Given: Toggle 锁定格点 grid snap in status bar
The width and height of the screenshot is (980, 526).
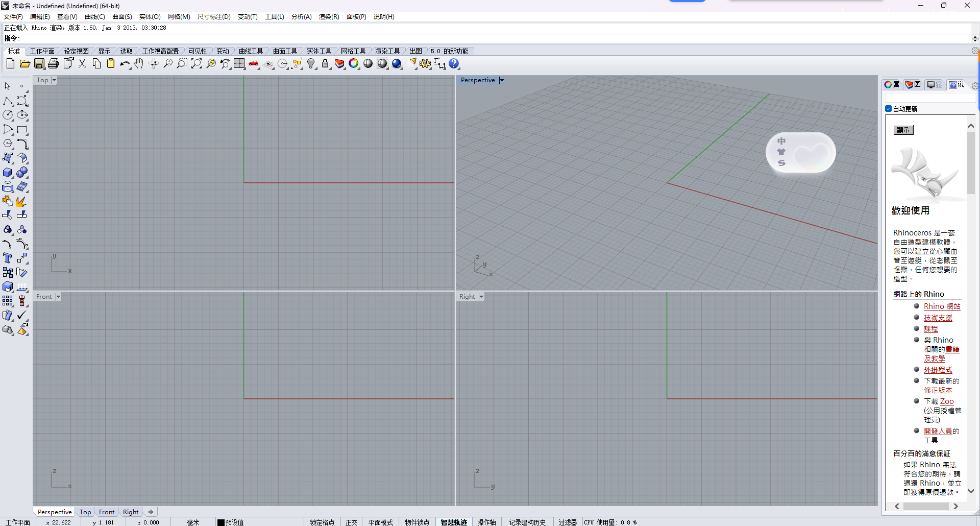Looking at the screenshot, I should 322,522.
